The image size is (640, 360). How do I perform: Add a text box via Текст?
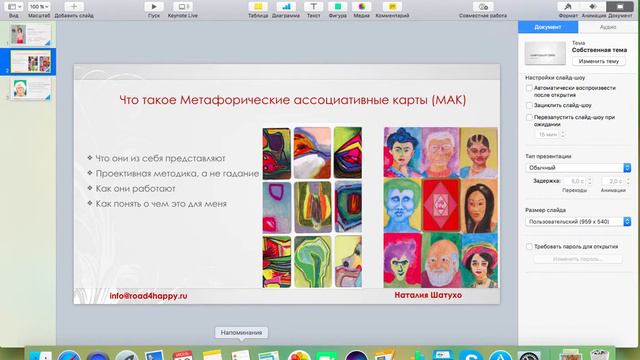[313, 7]
